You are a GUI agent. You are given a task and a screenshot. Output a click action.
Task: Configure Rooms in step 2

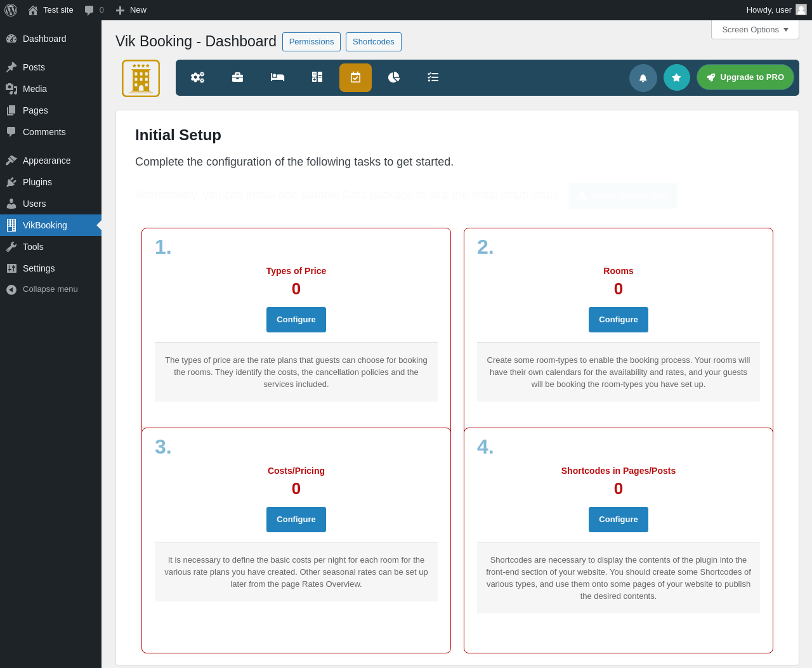619,320
